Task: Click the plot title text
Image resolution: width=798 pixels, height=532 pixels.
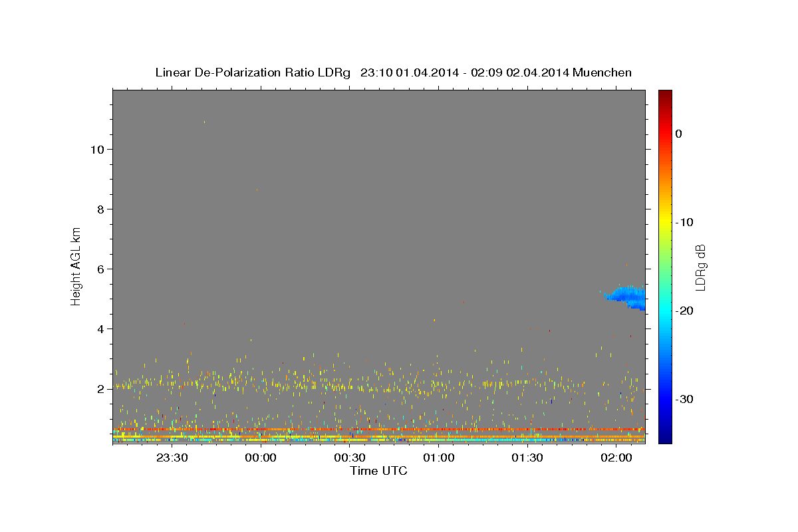Action: coord(394,72)
